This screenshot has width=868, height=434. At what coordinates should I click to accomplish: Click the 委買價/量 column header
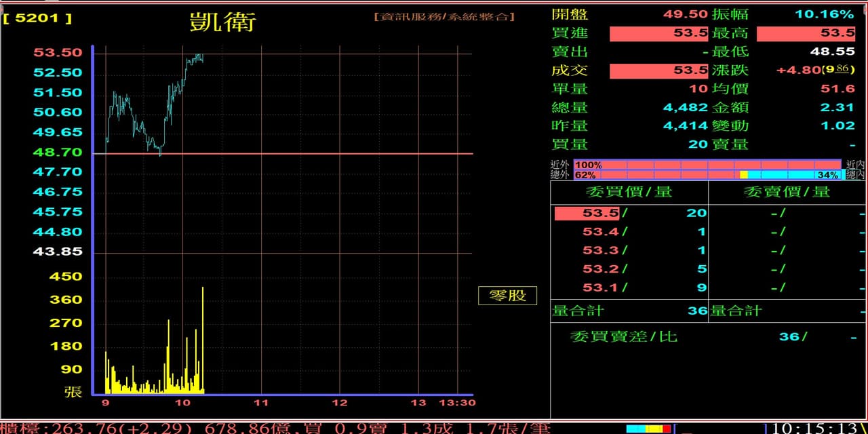coord(629,192)
